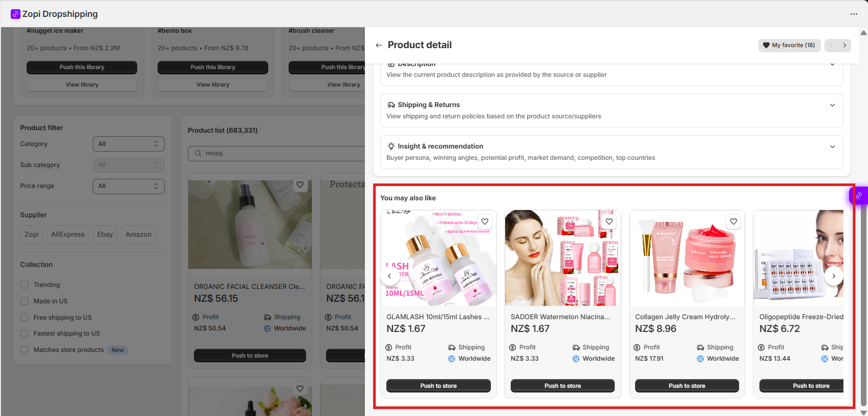View the nugget ice maker library

tap(82, 85)
